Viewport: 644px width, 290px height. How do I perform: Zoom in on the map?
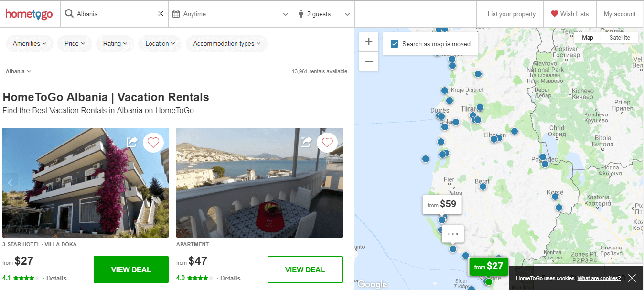point(369,41)
